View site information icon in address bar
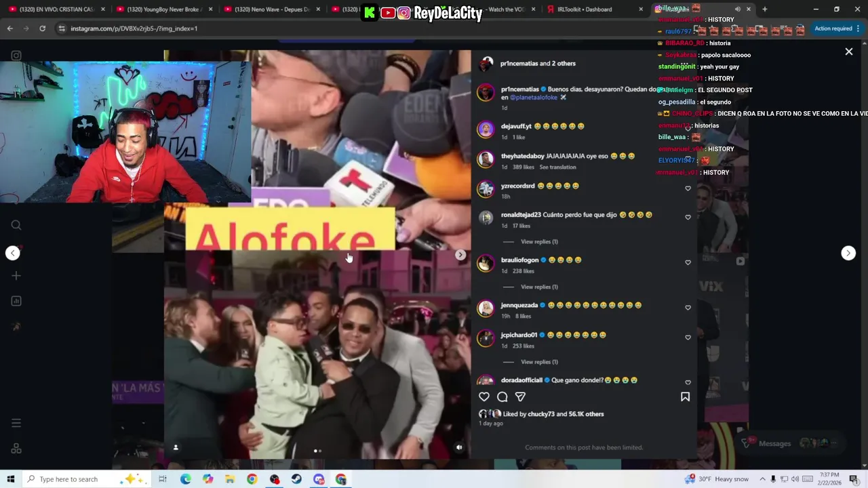 point(62,28)
